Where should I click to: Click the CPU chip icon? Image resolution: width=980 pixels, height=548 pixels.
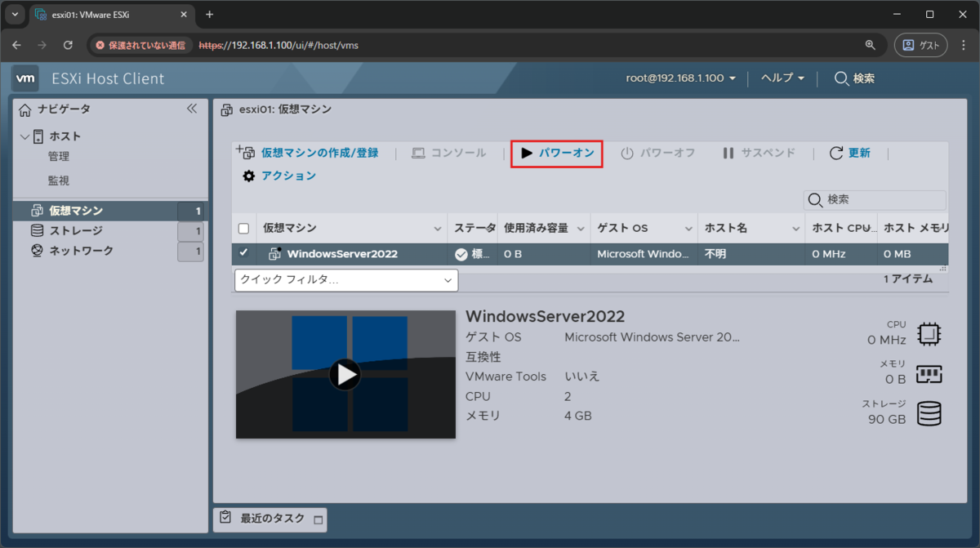pos(929,334)
